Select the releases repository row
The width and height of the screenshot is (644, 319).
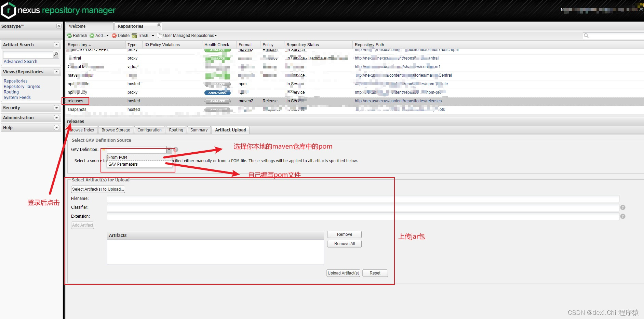(354, 101)
